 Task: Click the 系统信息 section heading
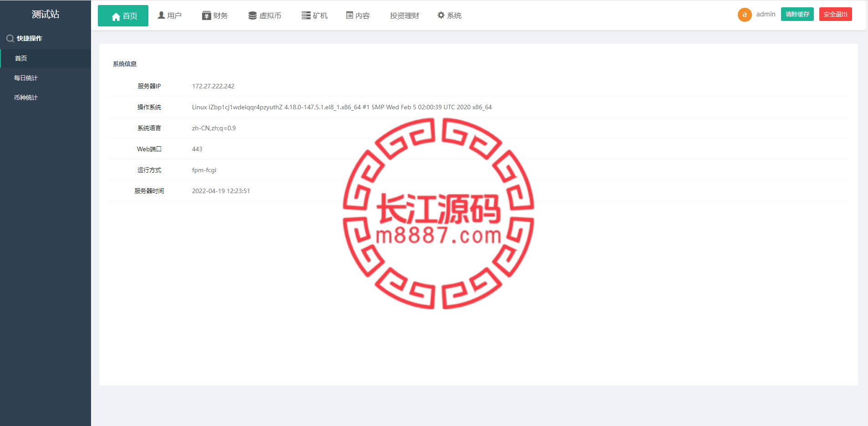coord(125,64)
